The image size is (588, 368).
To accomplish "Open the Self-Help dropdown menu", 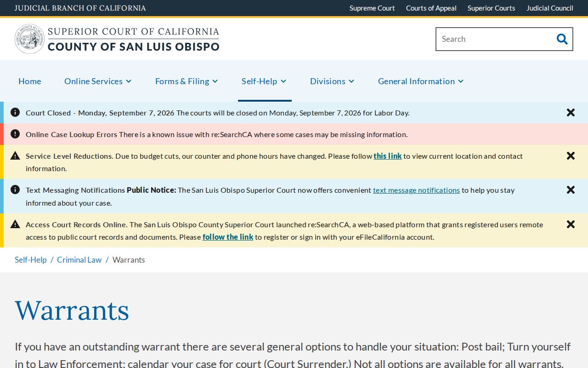I will 264,81.
